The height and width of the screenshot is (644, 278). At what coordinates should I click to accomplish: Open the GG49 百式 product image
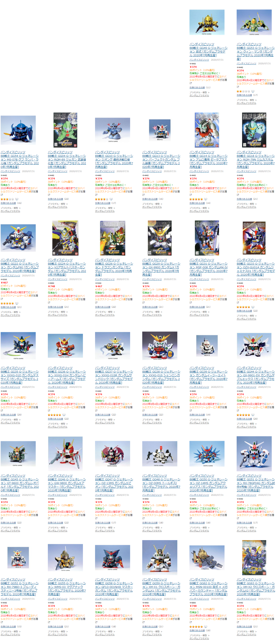[x=207, y=22]
